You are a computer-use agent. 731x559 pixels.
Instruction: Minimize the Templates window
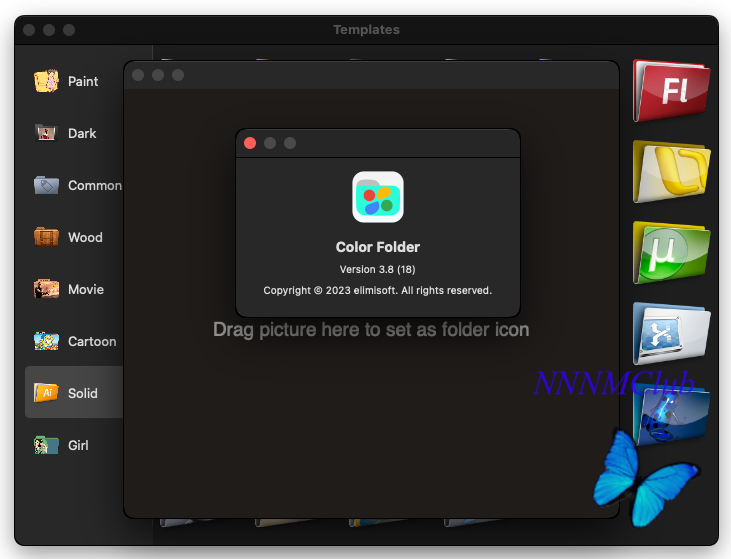[49, 30]
